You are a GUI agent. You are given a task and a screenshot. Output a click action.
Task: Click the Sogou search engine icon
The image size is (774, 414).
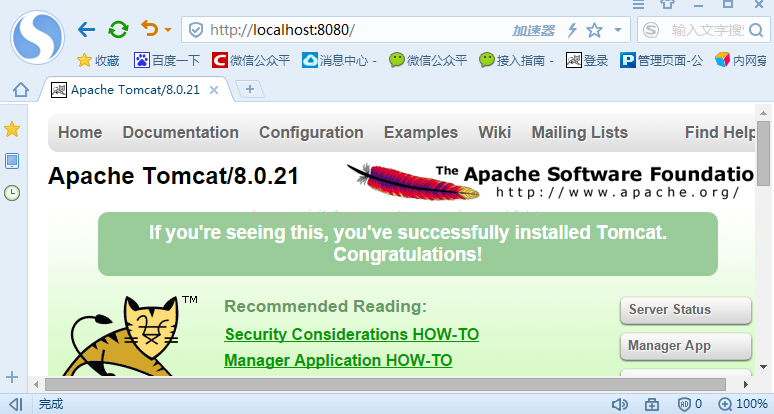[x=651, y=30]
